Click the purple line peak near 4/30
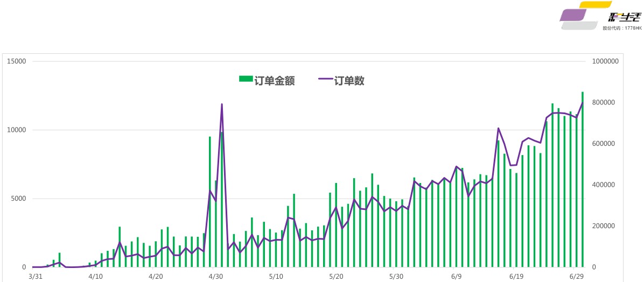The width and height of the screenshot is (644, 282). [222, 104]
